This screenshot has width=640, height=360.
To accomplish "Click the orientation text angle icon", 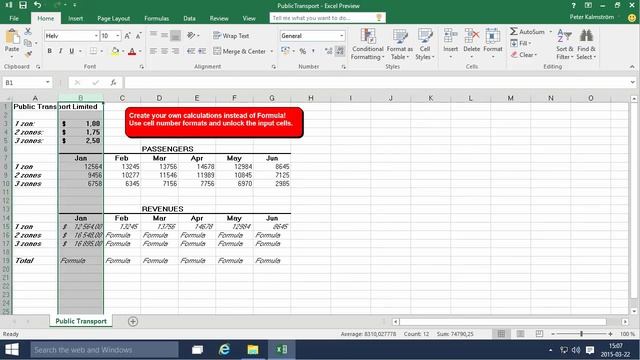I will click(191, 36).
